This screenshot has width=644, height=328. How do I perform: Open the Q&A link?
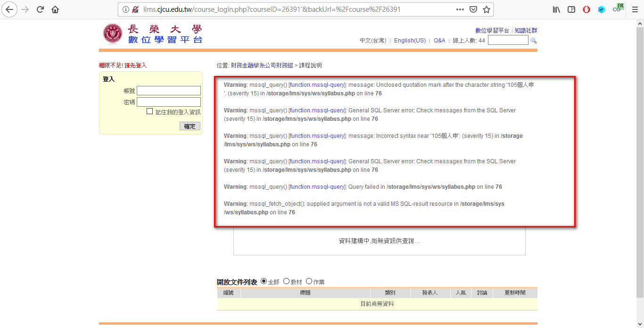tap(439, 41)
